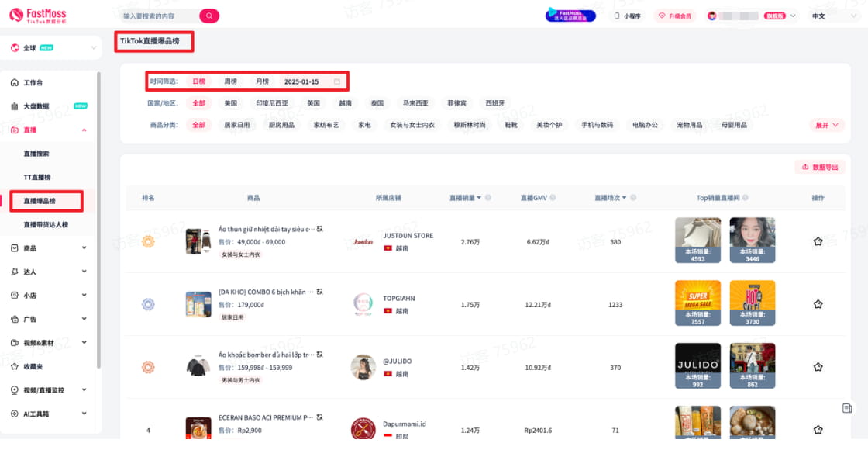
Task: Open top live thumbnail with 4593 sales
Action: (697, 241)
